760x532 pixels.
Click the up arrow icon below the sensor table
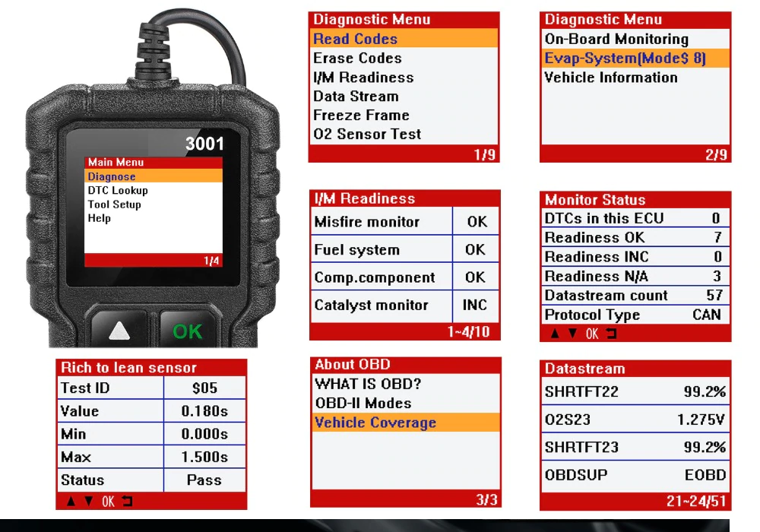71,502
